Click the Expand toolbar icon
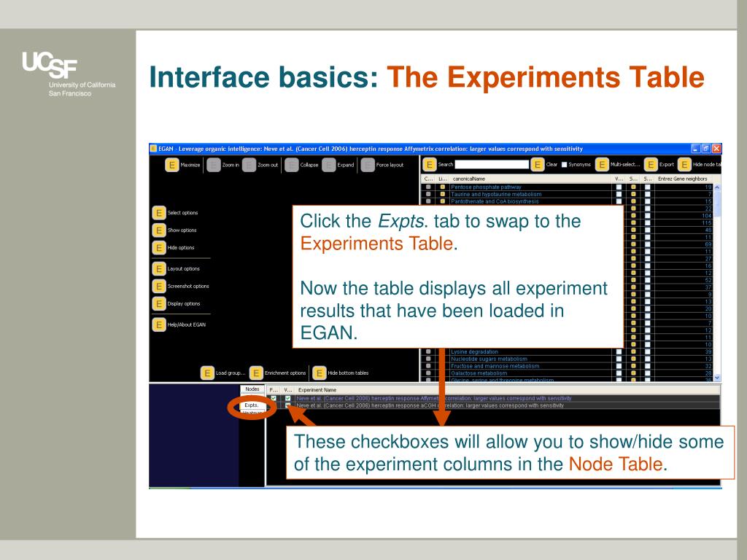Image resolution: width=747 pixels, height=560 pixels. (x=329, y=165)
